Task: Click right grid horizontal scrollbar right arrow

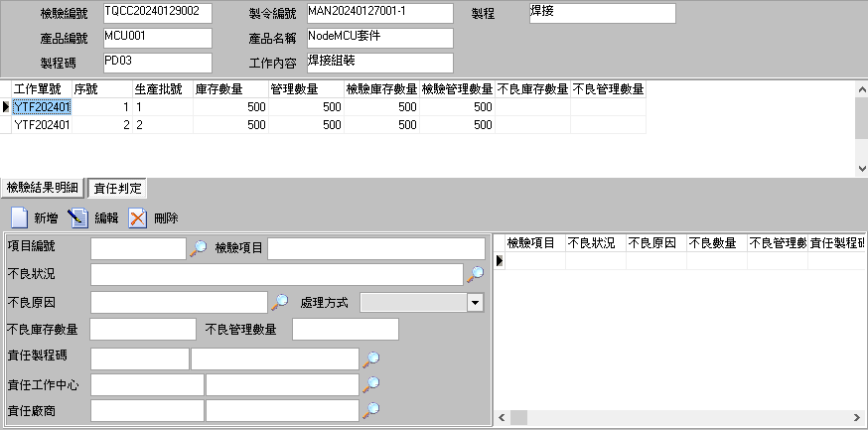Action: [x=857, y=417]
